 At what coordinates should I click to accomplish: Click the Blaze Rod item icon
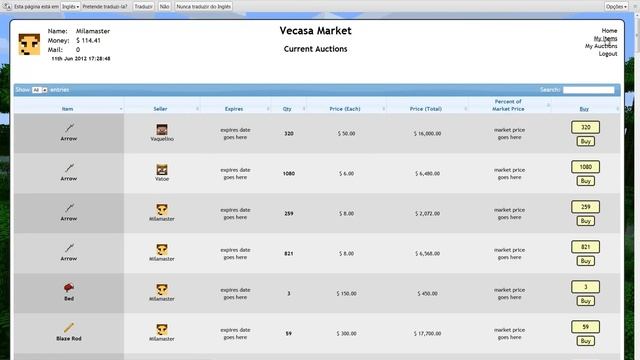click(69, 327)
